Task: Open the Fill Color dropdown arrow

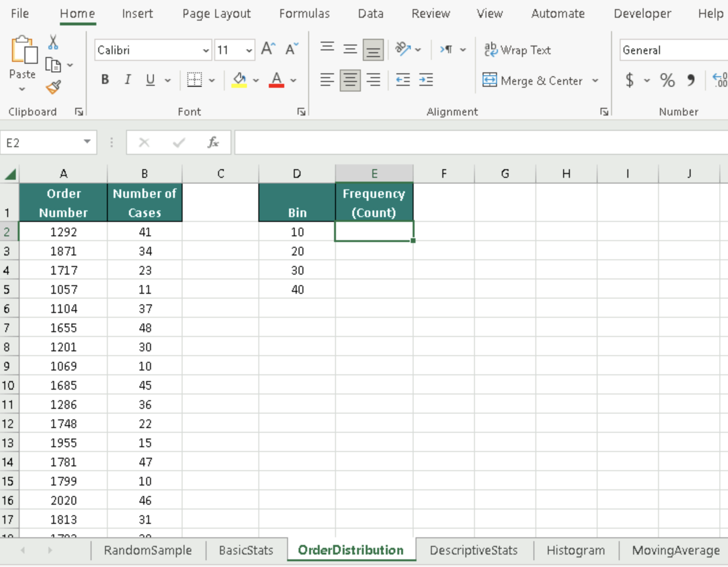Action: (256, 80)
